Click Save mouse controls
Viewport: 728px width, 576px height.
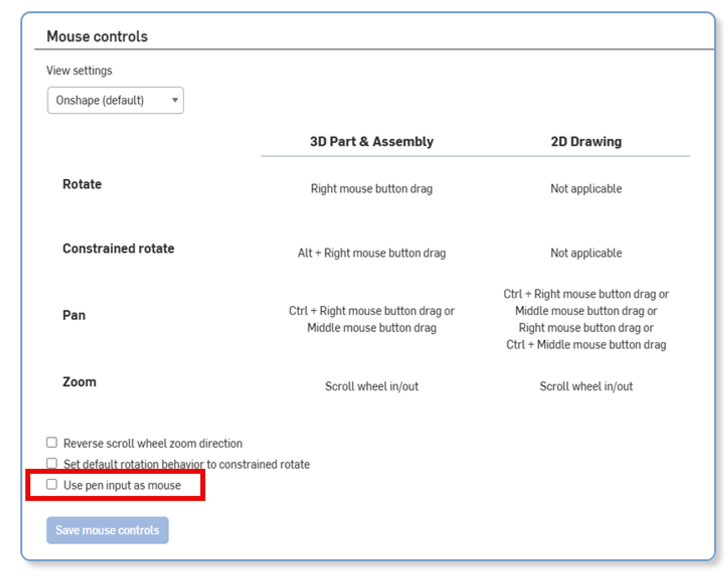click(107, 530)
